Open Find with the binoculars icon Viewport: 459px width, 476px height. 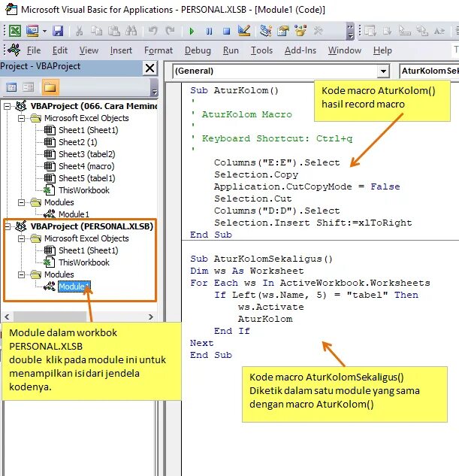131,31
